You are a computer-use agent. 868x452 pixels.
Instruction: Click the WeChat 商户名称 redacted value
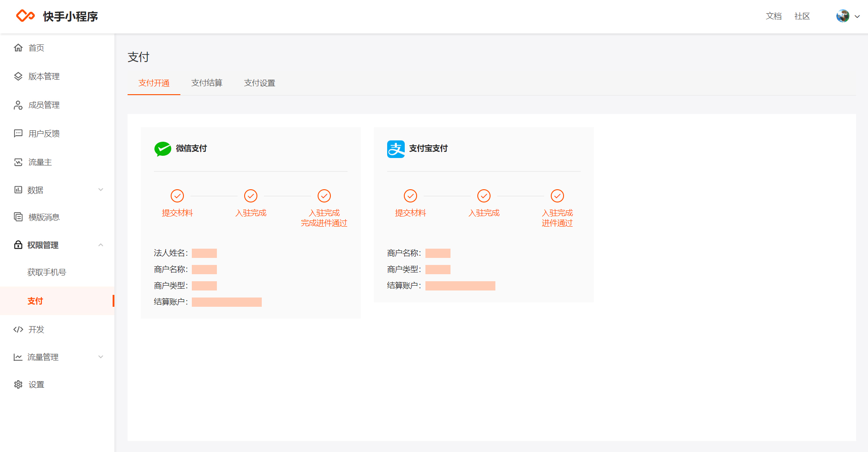tap(204, 269)
